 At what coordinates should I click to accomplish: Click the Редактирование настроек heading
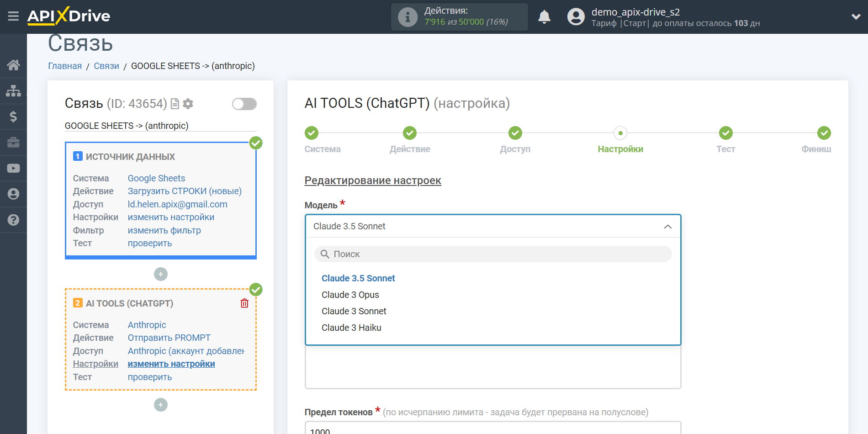373,180
